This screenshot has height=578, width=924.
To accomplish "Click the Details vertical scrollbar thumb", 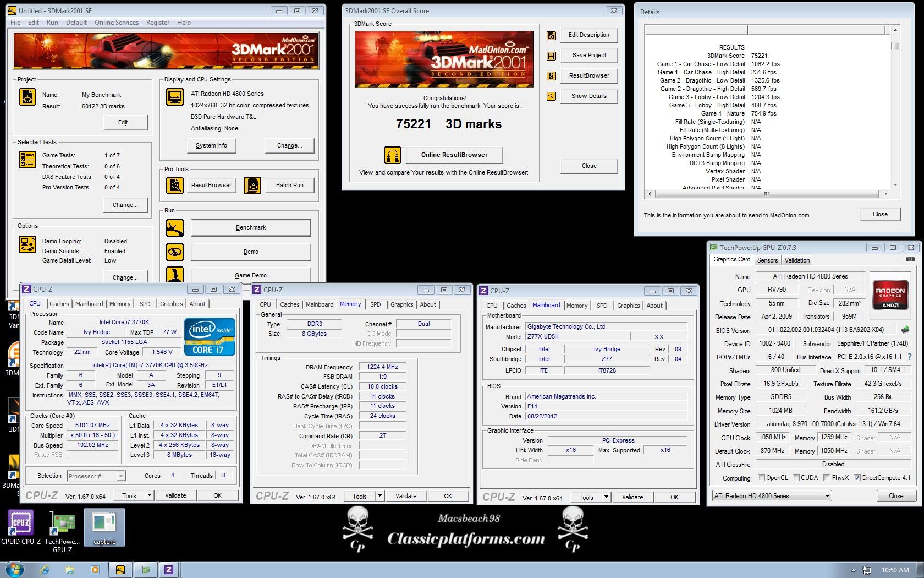I will [x=895, y=46].
